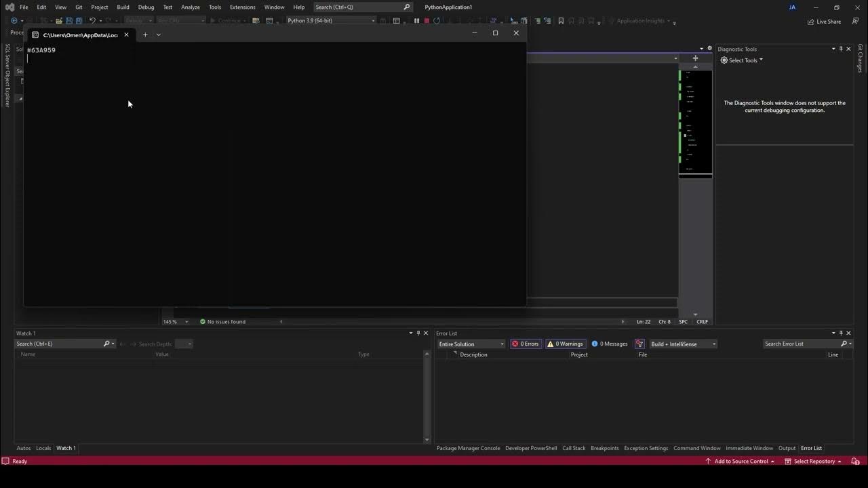Close the Error List panel
Screen dimensions: 868x488
[x=848, y=333]
